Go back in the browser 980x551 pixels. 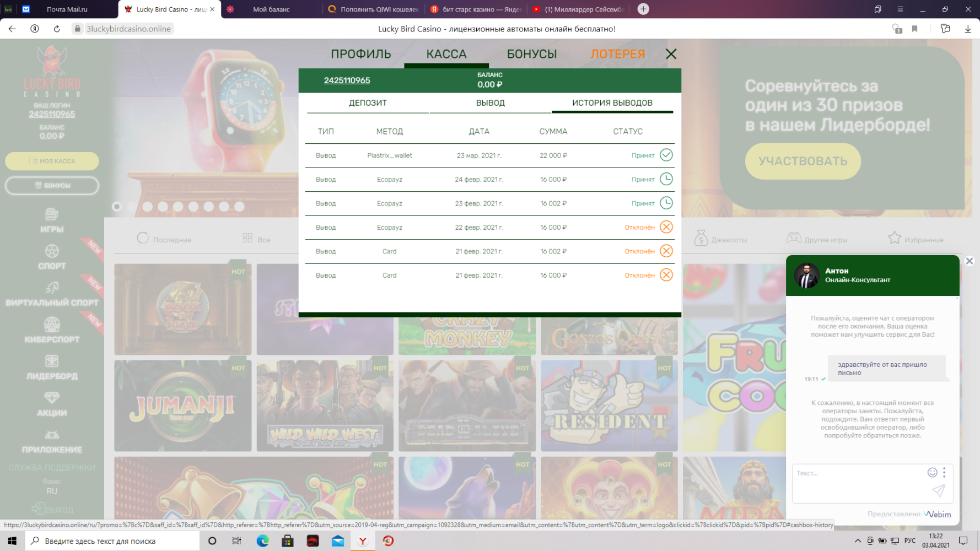(x=12, y=29)
